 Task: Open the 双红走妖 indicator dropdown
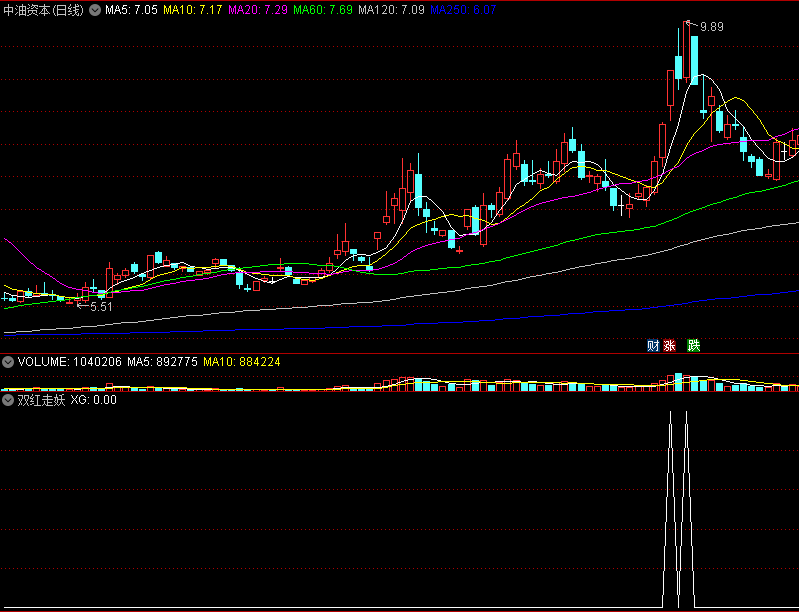point(8,400)
